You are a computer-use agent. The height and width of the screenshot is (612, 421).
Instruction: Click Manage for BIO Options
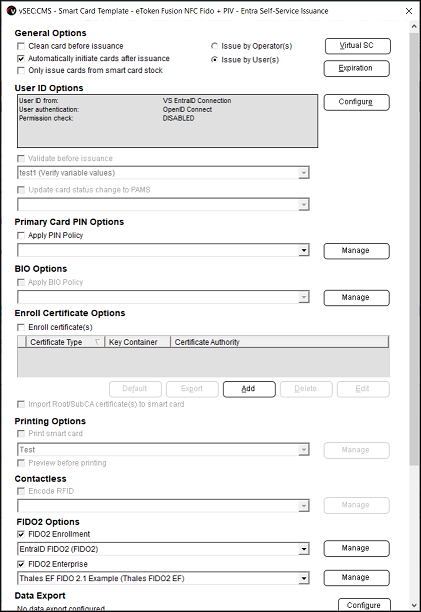click(356, 297)
